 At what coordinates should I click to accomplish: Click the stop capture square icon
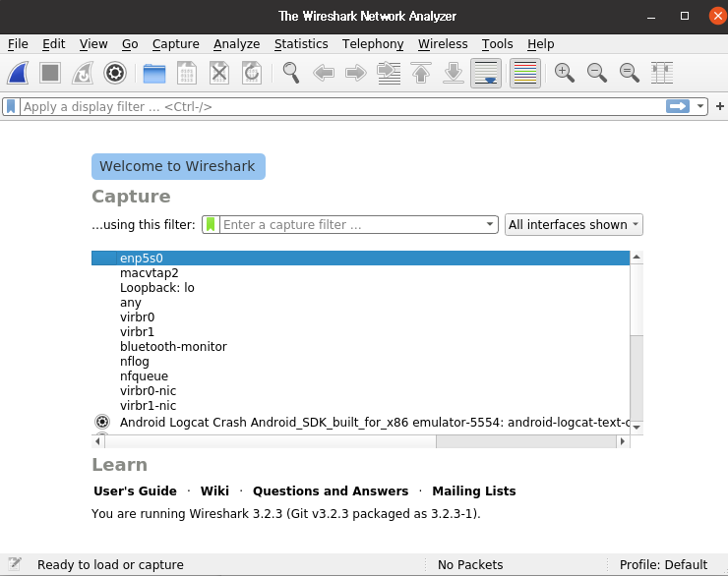tap(50, 73)
